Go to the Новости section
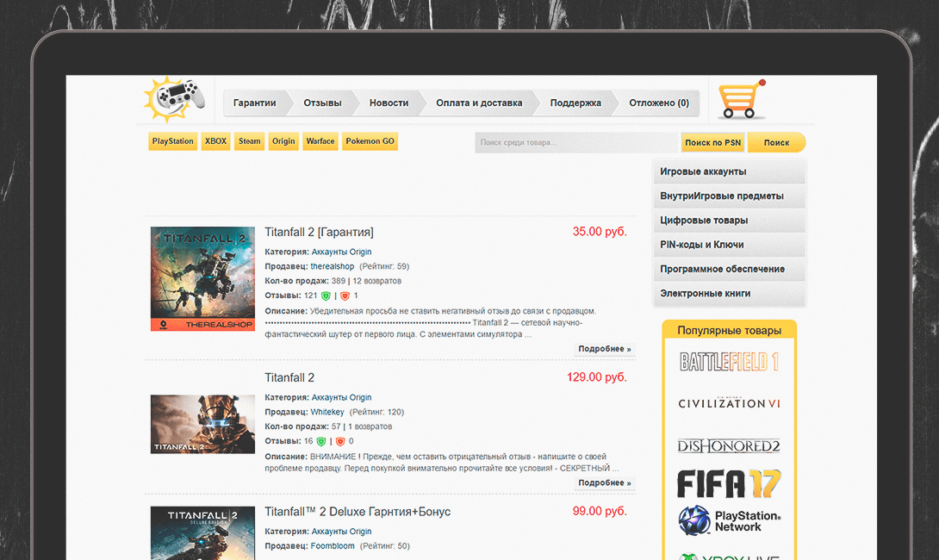The image size is (939, 560). [389, 103]
